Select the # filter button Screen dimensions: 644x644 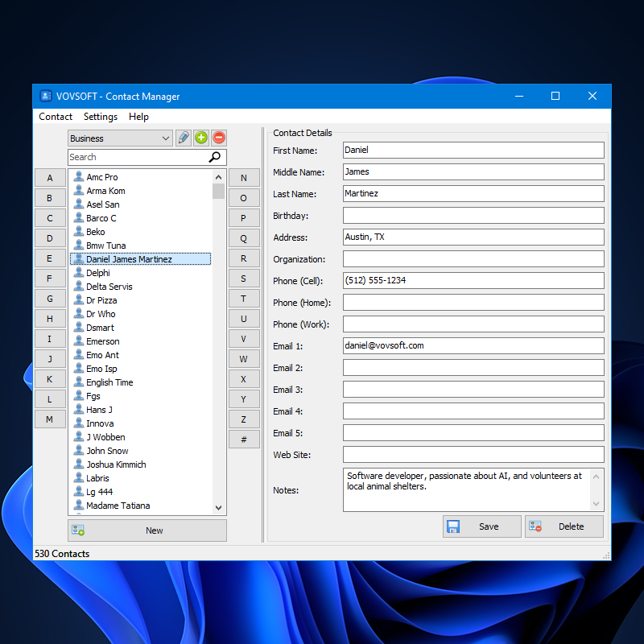(245, 440)
